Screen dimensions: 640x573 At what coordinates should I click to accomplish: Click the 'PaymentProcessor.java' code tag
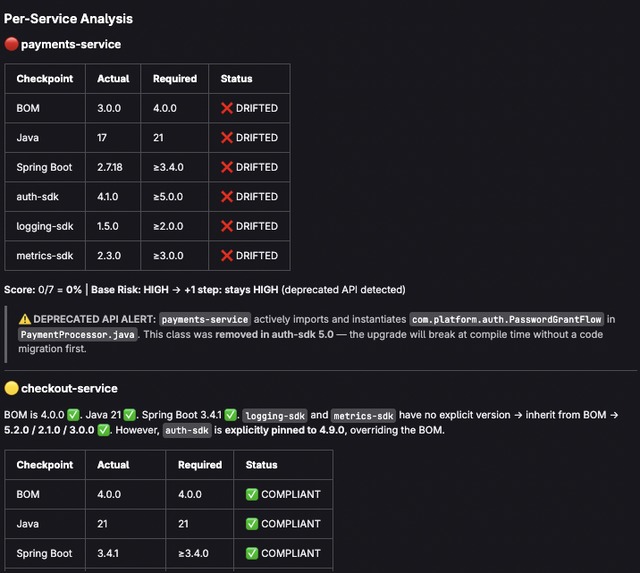[78, 335]
